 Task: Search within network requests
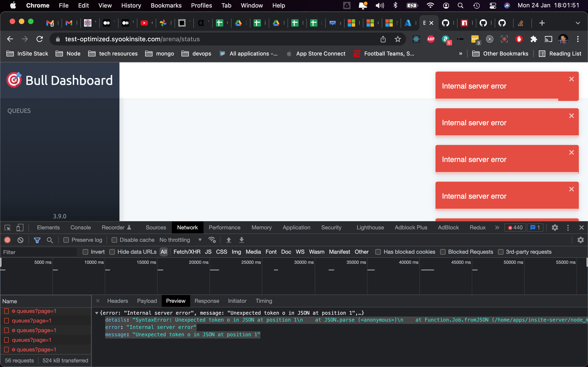(x=50, y=240)
